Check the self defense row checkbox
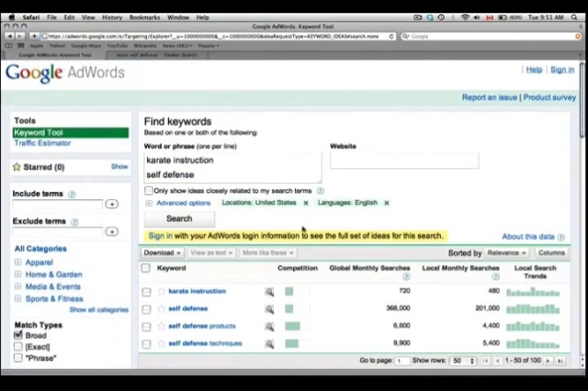Viewport: 588px width, 391px height. (146, 309)
